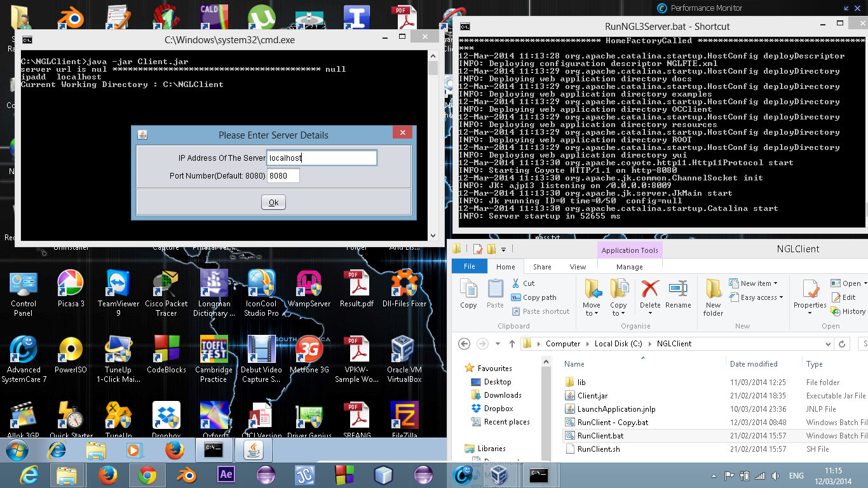Select the WampServer desktop icon
The width and height of the screenshot is (868, 488).
click(x=309, y=292)
